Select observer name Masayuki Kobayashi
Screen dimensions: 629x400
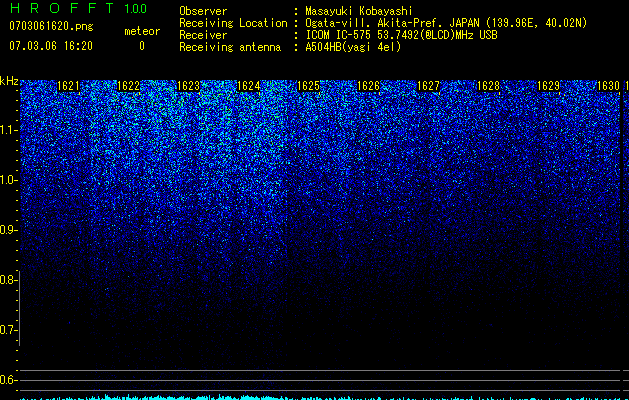359,11
